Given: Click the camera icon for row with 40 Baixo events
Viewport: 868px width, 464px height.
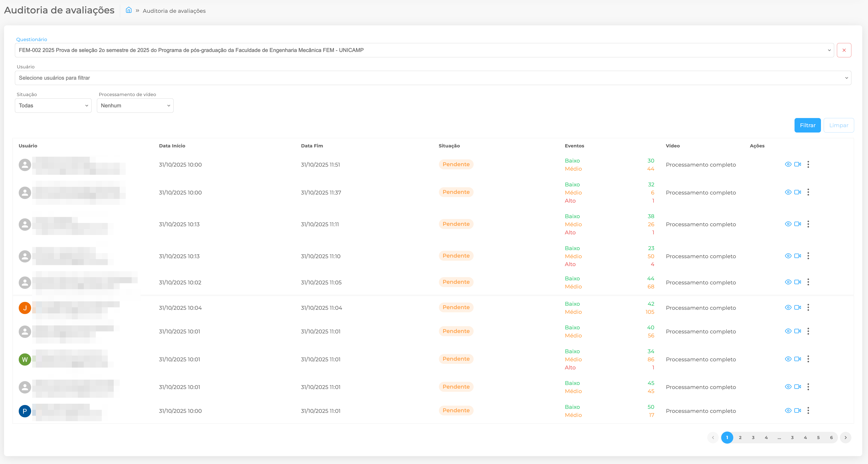Looking at the screenshot, I should [798, 331].
